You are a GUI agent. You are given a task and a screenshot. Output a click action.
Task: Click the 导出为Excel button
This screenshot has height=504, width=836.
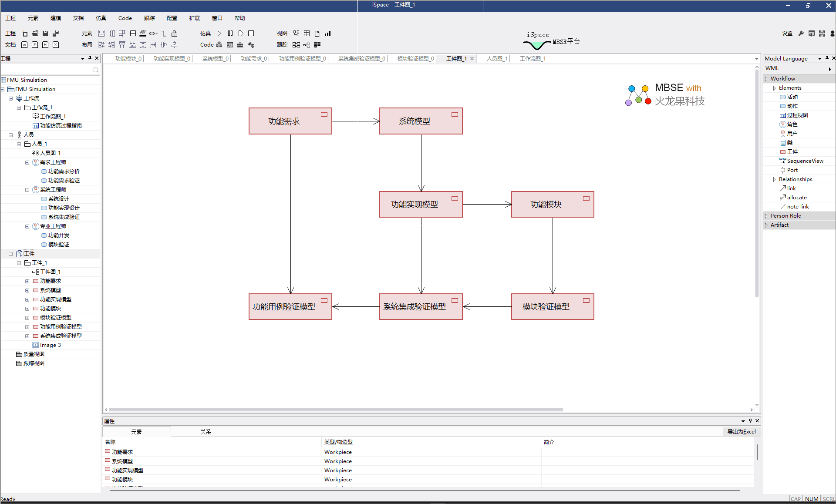[x=742, y=432]
